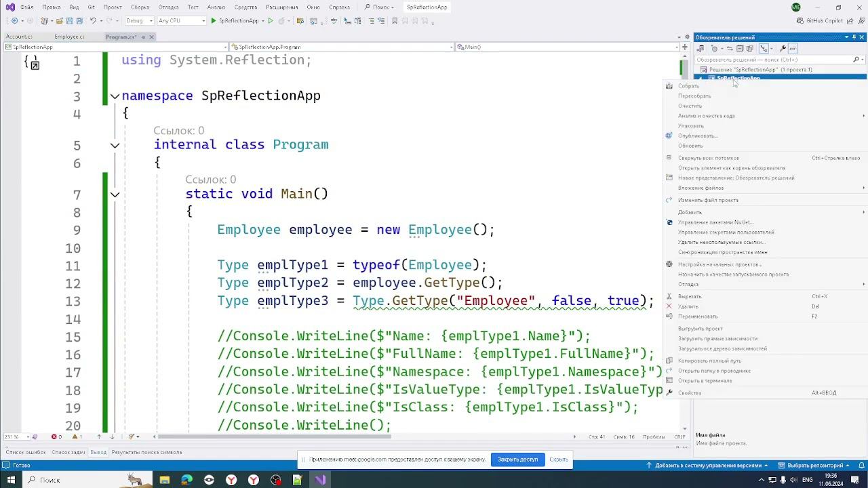The height and width of the screenshot is (488, 868).
Task: Click the Collapse All icon in Solution Explorer
Action: (x=740, y=49)
